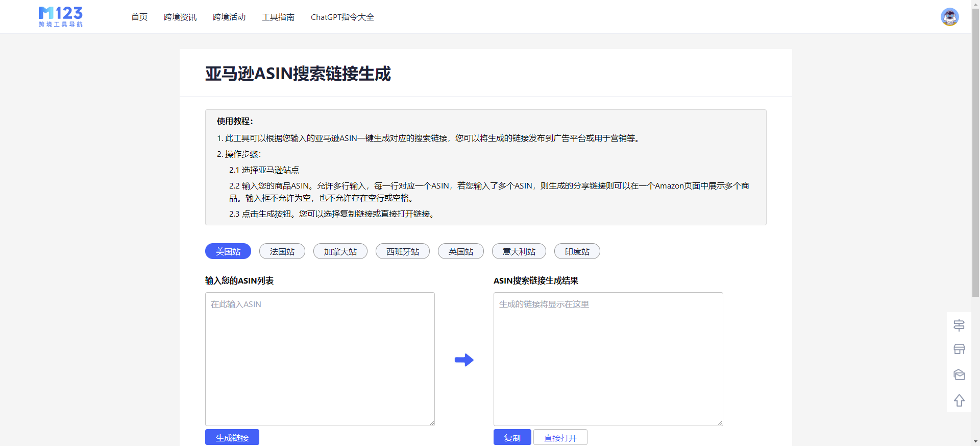
Task: Switch to the 西班牙站 site option
Action: [403, 251]
